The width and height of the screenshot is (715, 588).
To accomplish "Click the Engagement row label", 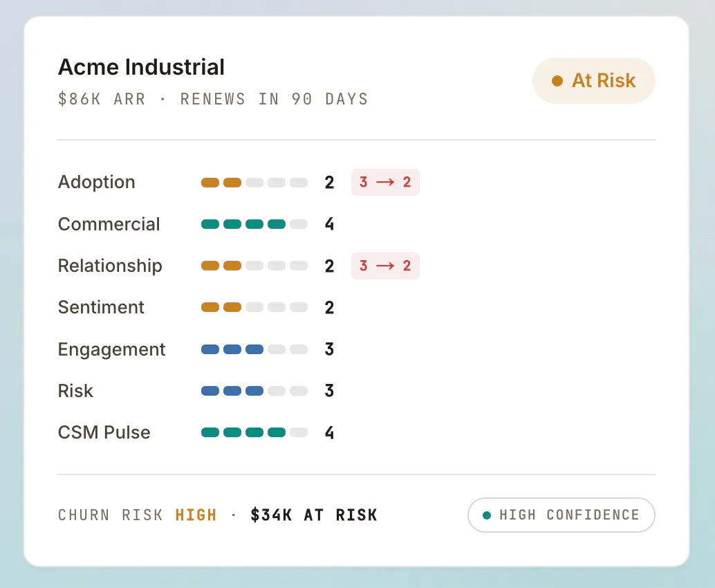I will pos(112,349).
